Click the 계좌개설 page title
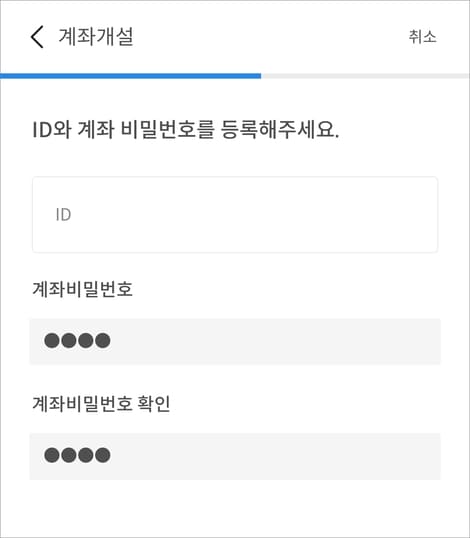The width and height of the screenshot is (470, 538). coord(96,37)
